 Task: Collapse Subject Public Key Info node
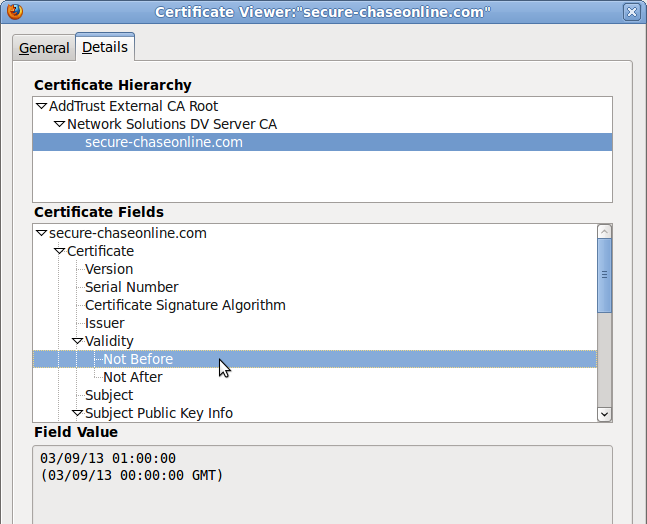pos(77,413)
